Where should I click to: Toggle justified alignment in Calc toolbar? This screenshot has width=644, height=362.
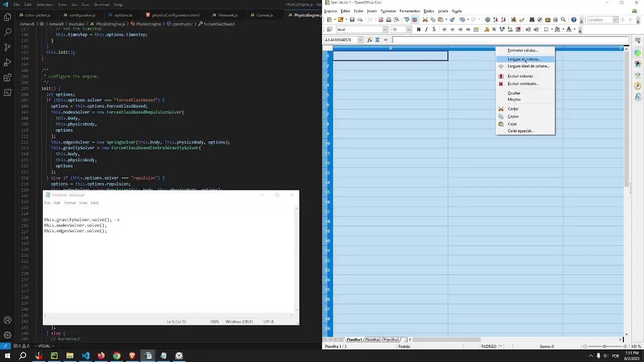[x=468, y=29]
